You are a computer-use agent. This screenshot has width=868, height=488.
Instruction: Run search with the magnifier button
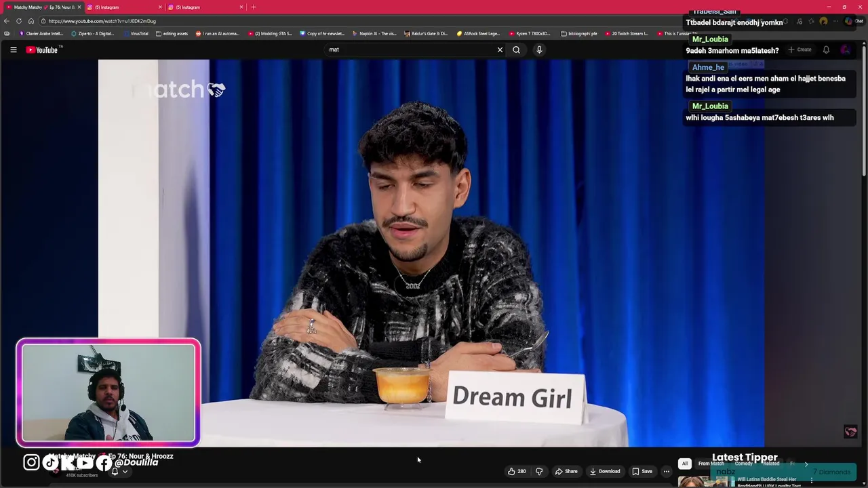516,49
